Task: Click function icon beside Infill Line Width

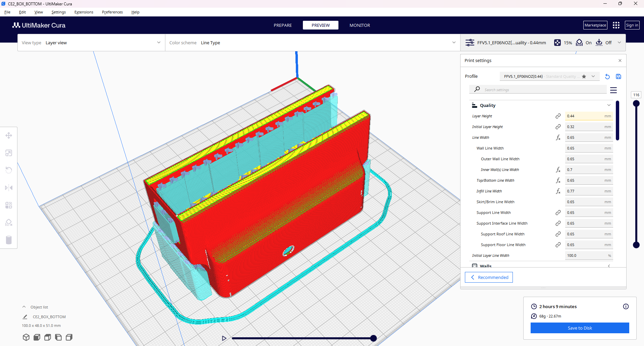Action: [x=558, y=191]
